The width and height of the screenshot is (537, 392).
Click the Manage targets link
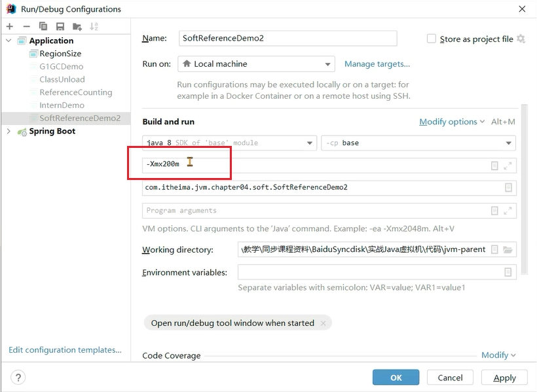coord(377,64)
